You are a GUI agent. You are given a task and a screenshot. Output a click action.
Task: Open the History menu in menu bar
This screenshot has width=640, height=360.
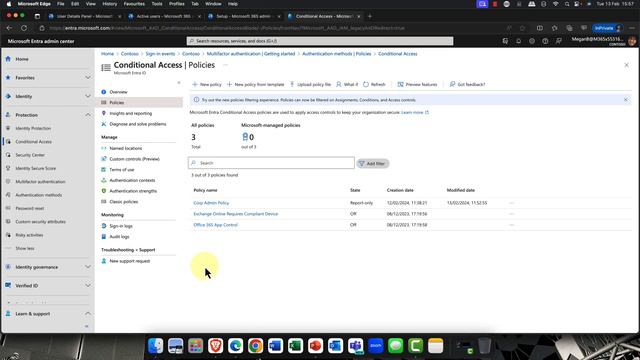(109, 4)
